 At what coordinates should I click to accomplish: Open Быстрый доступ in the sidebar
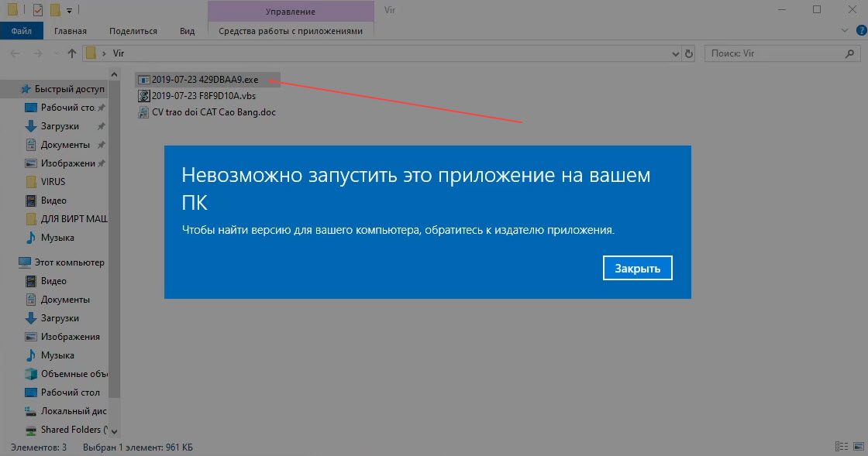pyautogui.click(x=69, y=89)
